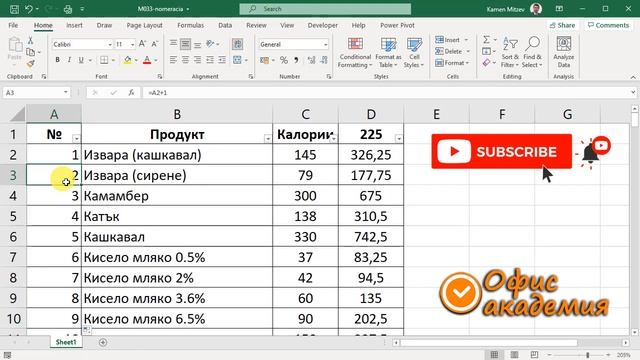Image resolution: width=640 pixels, height=360 pixels.
Task: Switch to Page Break Preview icon
Action: 534,355
